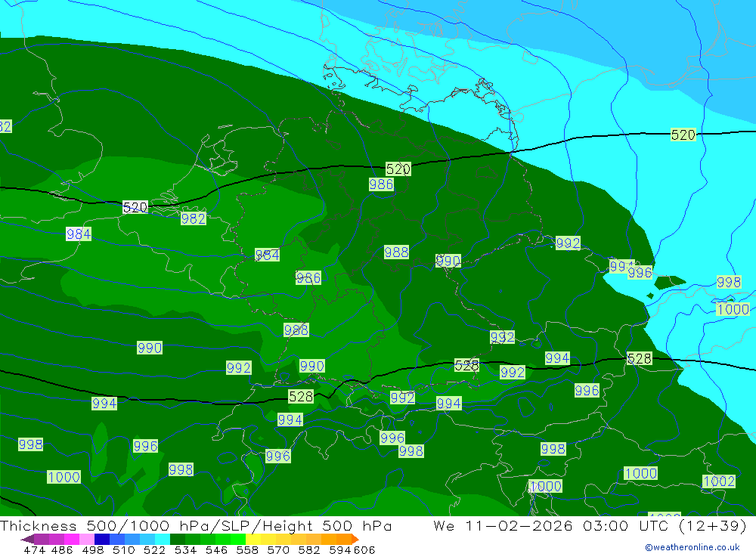Screen dimensions: 756x554
Task: Click the 982 pressure label
Action: click(x=194, y=218)
